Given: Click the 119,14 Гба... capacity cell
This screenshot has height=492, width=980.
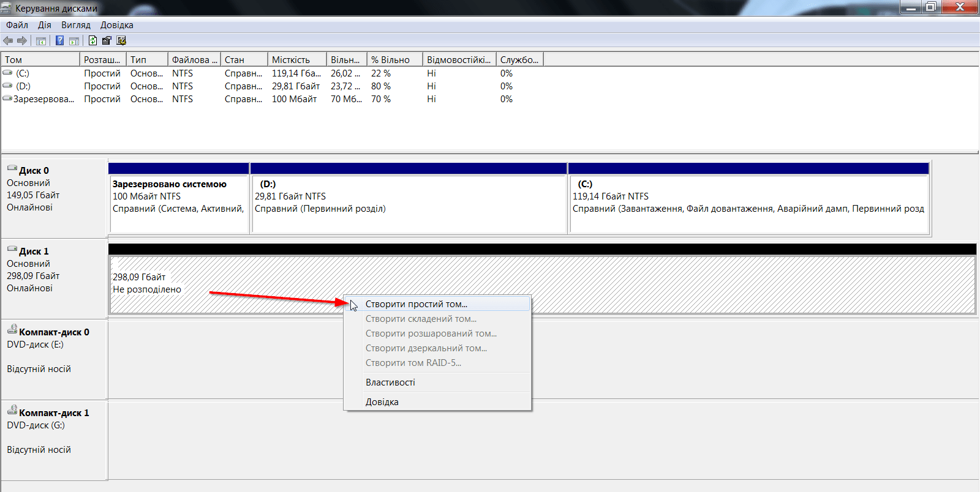Looking at the screenshot, I should (x=296, y=73).
